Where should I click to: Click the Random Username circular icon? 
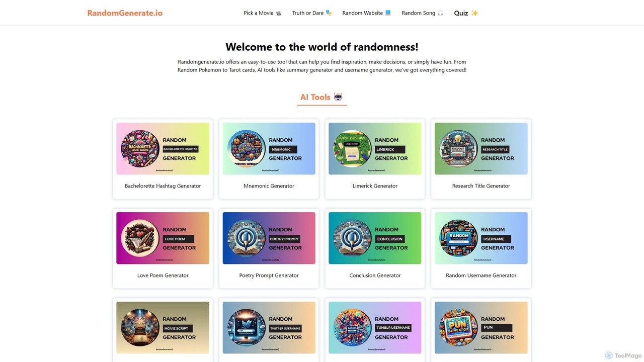pos(458,238)
